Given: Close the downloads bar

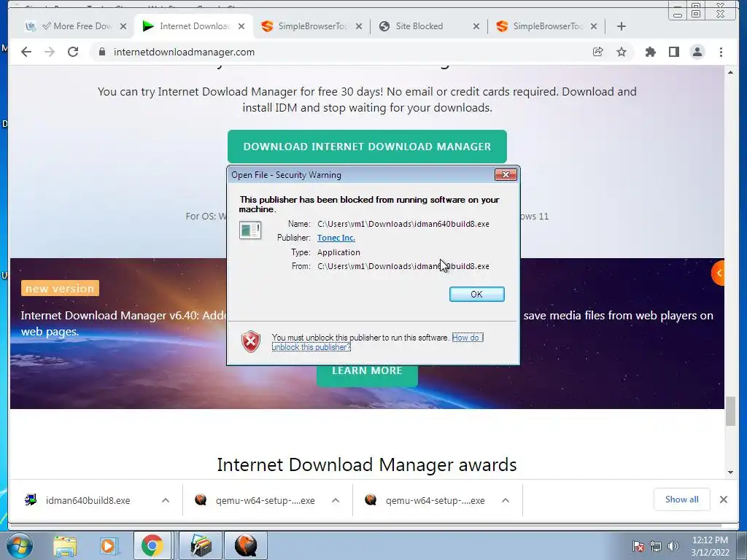Looking at the screenshot, I should point(723,499).
